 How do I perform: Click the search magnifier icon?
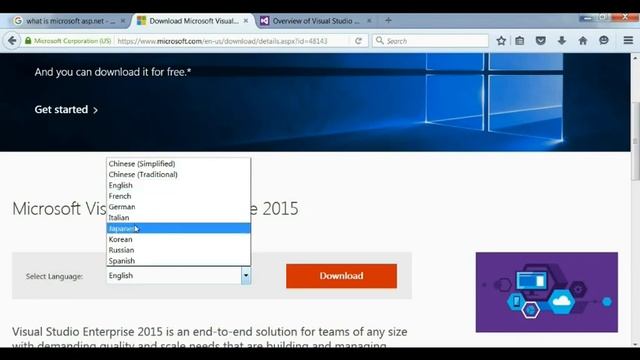[x=380, y=40]
